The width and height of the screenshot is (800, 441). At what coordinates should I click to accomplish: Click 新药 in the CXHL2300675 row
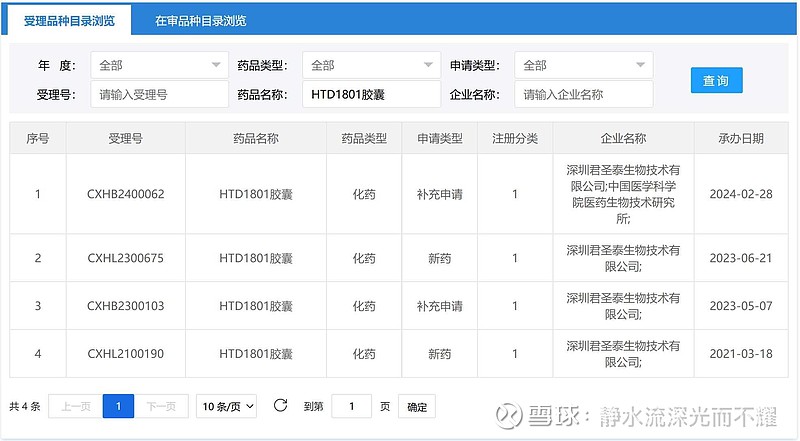(x=440, y=259)
